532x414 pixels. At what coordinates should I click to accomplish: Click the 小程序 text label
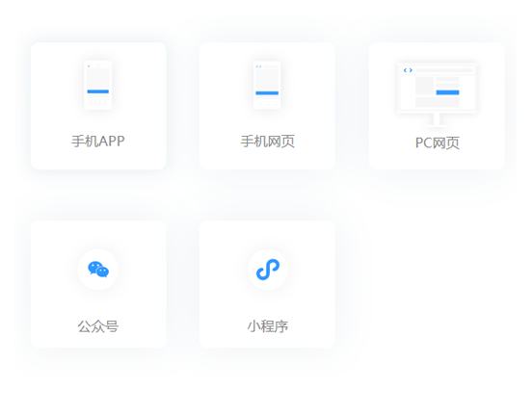pyautogui.click(x=268, y=326)
